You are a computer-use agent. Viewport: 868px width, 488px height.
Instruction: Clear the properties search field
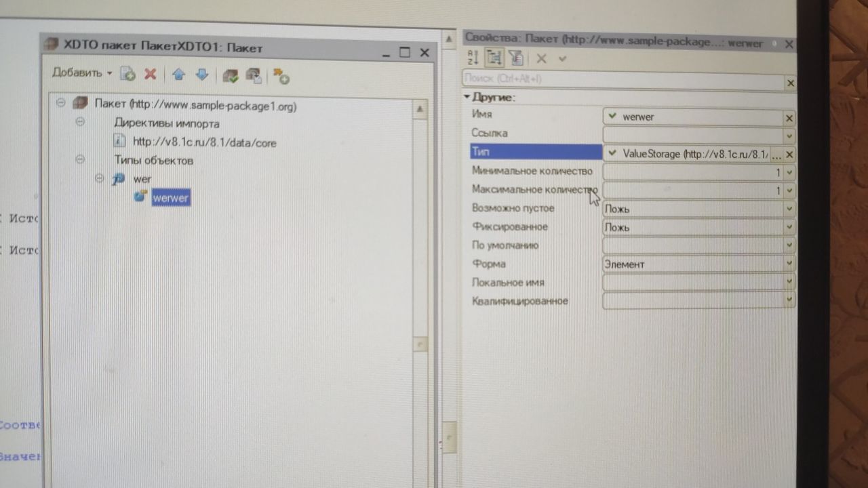[791, 82]
